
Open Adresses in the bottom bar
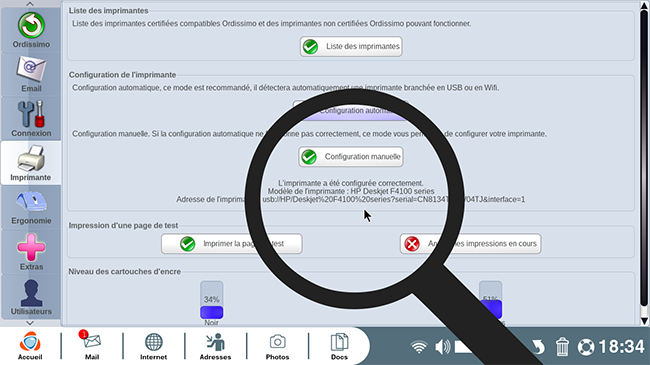[x=215, y=346]
